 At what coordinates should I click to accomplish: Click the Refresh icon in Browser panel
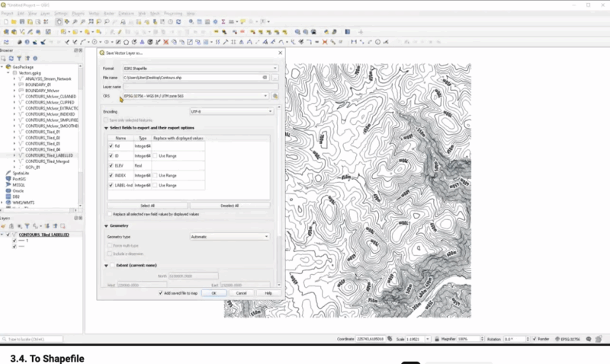pos(11,59)
